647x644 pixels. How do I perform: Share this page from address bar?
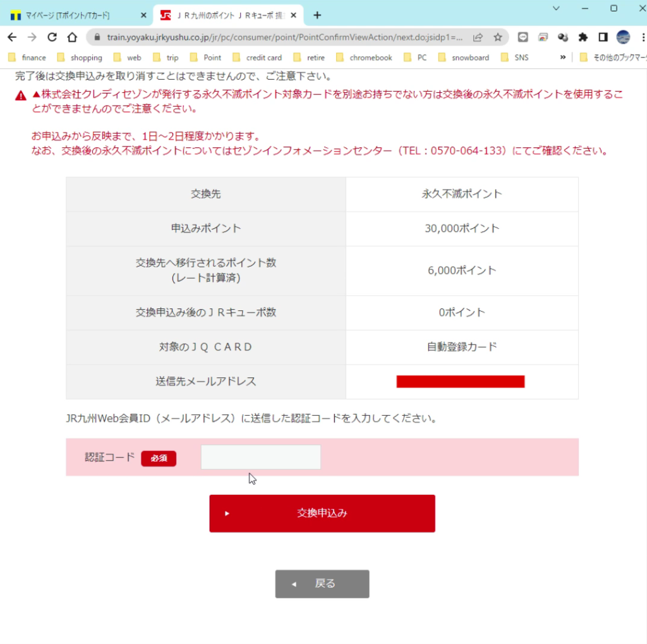pos(478,37)
